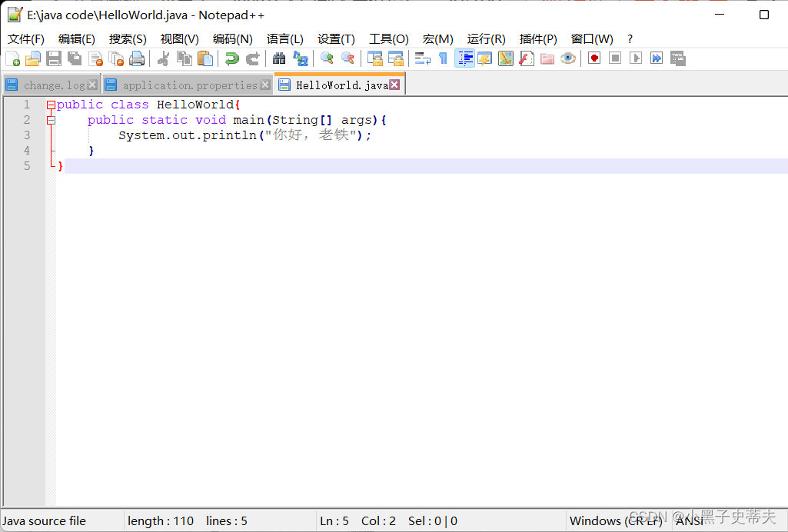Viewport: 788px width, 532px height.
Task: Close the change.log tab
Action: pos(92,85)
